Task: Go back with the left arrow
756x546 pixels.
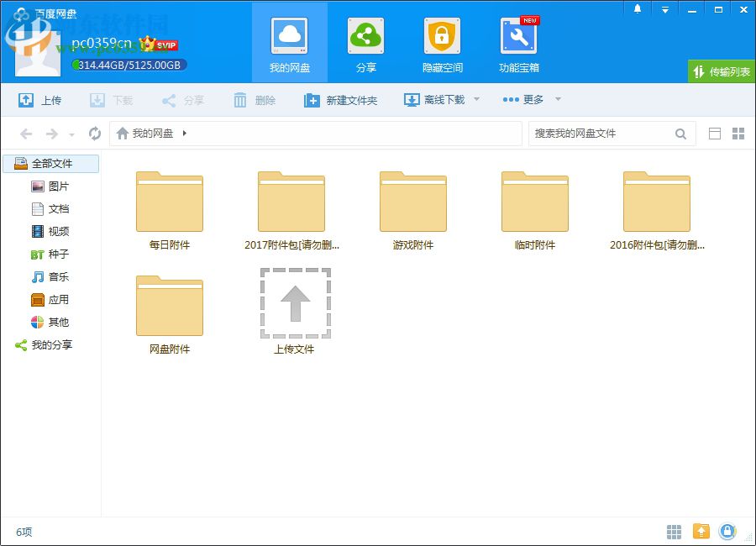Action: [26, 134]
